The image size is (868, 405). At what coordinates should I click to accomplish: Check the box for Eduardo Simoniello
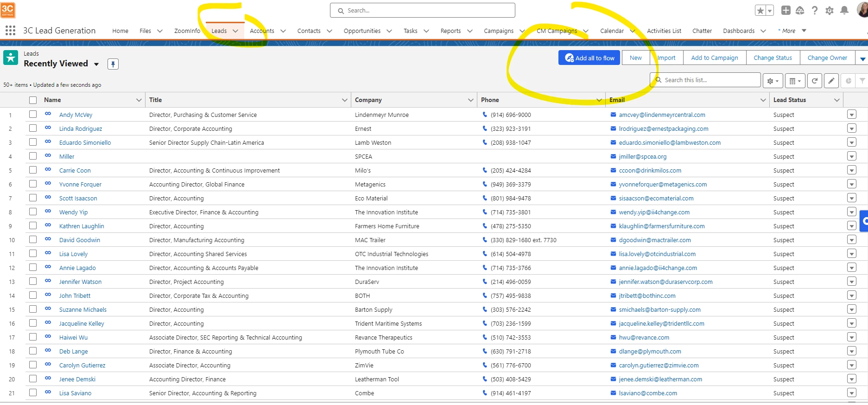[x=32, y=142]
